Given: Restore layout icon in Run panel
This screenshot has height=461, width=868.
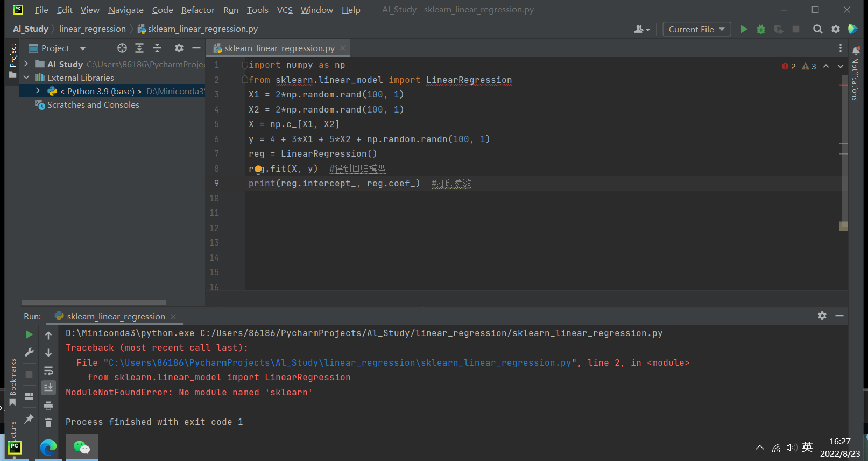Looking at the screenshot, I should tap(29, 396).
